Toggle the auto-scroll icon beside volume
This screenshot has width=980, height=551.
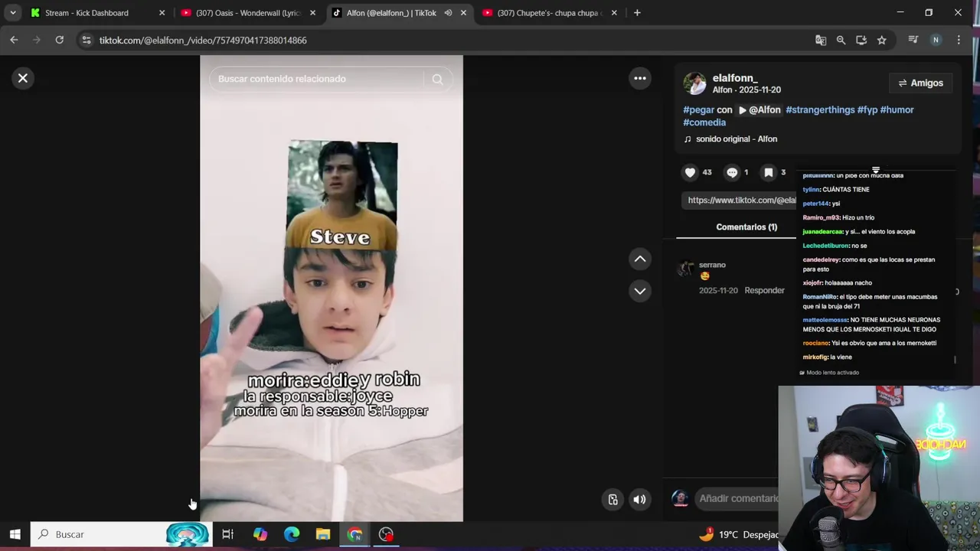613,500
